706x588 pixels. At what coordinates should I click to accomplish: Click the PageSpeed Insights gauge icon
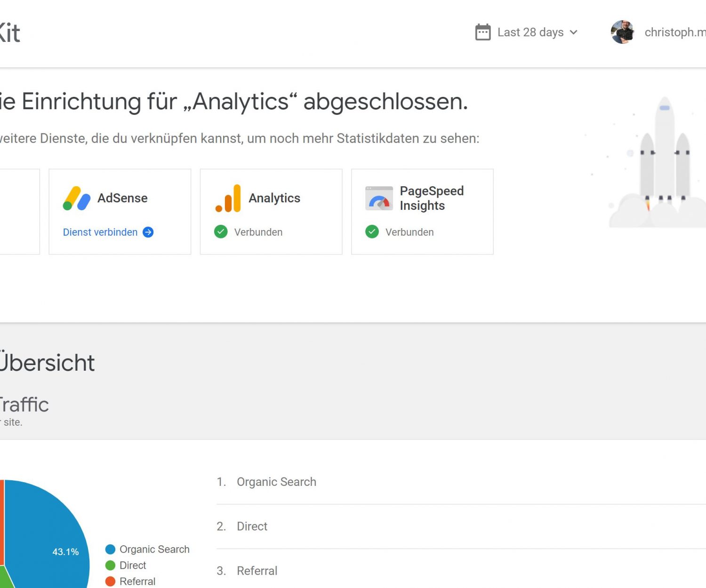(379, 199)
